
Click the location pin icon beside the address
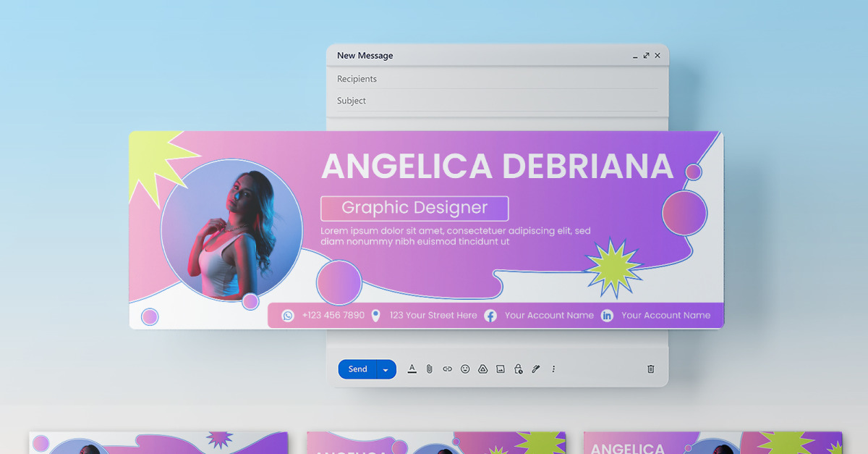[x=375, y=315]
